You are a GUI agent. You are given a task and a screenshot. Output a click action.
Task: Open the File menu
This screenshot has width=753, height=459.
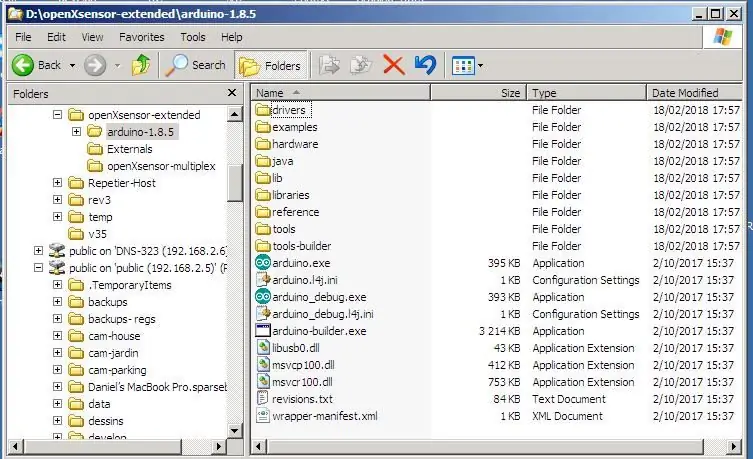click(23, 37)
